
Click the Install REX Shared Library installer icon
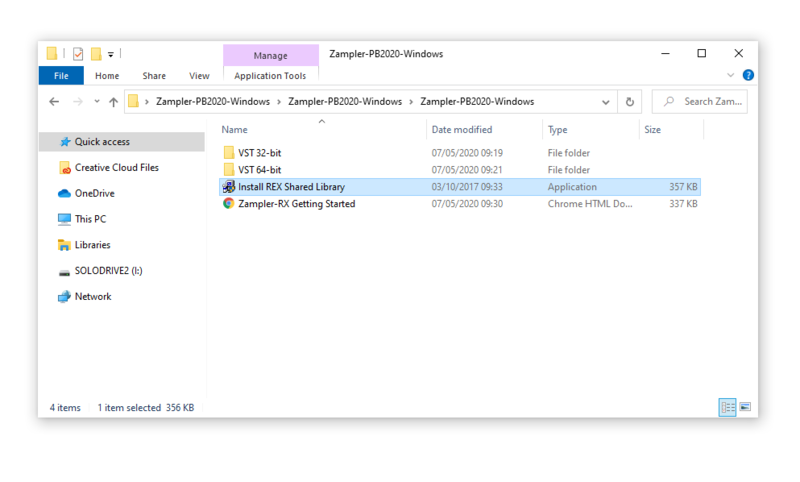tap(229, 187)
